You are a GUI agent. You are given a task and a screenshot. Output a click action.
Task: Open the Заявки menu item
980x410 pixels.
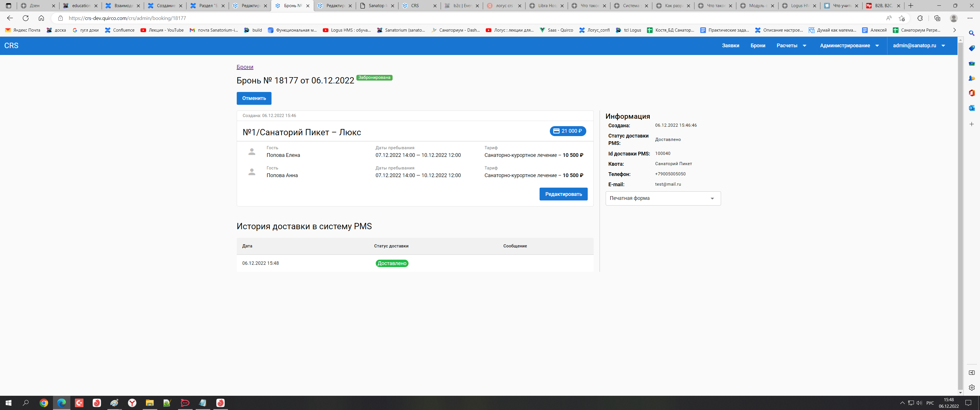pyautogui.click(x=730, y=46)
